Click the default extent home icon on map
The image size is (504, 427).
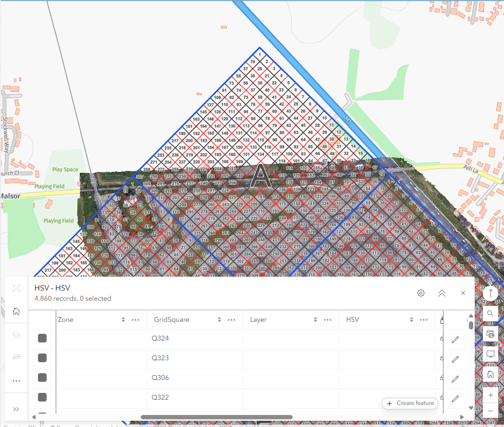tap(490, 374)
